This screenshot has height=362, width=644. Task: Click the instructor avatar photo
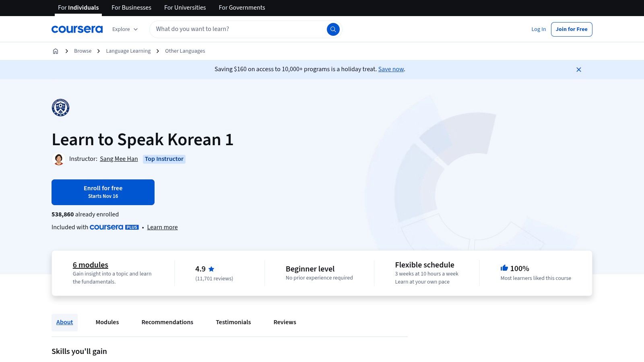[x=59, y=159]
